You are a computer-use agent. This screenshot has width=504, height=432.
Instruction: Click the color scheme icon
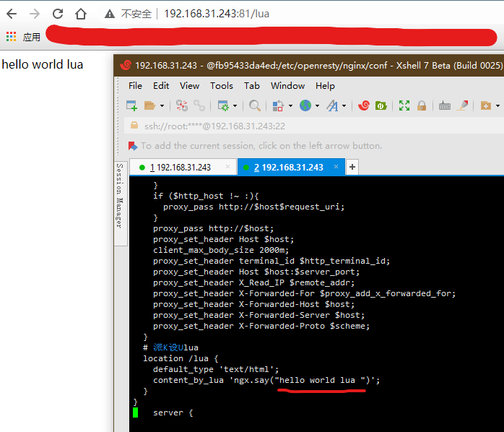point(278,105)
